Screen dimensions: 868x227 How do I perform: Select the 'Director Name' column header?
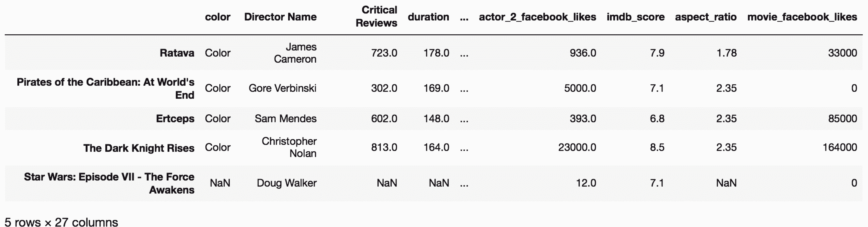click(280, 17)
